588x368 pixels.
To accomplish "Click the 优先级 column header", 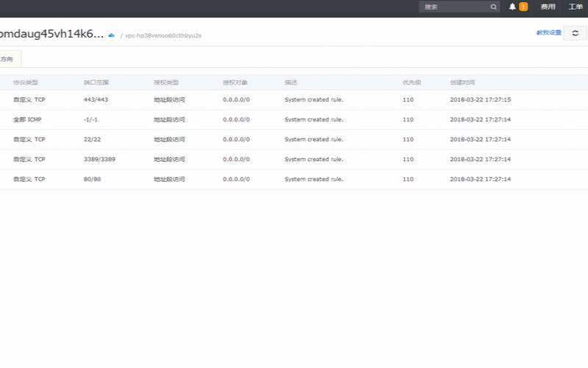I will pos(411,82).
